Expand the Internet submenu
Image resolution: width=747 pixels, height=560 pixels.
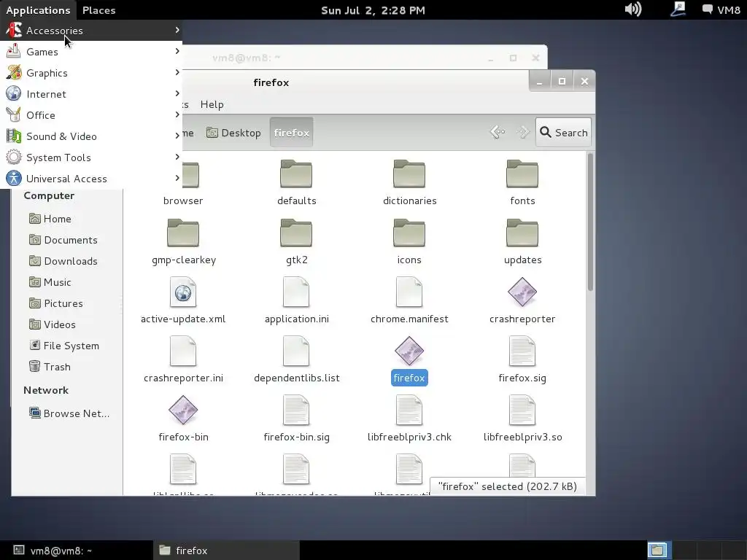(x=91, y=94)
